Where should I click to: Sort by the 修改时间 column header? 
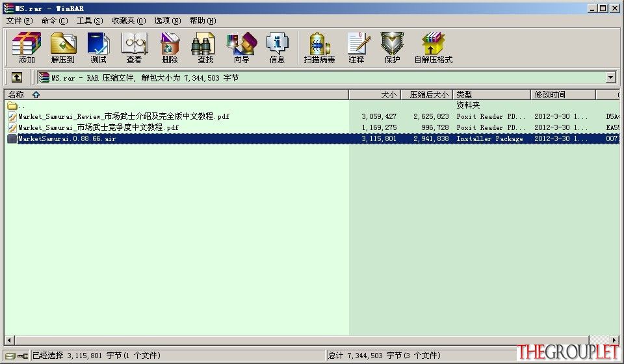(x=563, y=95)
